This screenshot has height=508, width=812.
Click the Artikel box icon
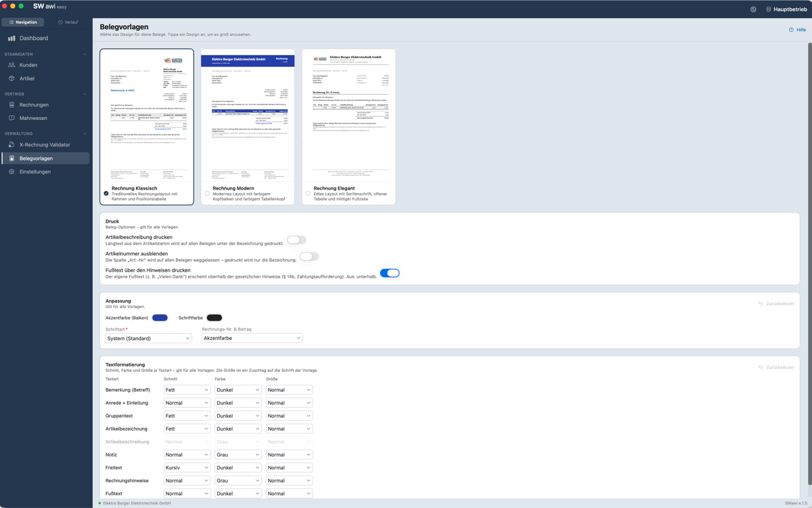[12, 79]
